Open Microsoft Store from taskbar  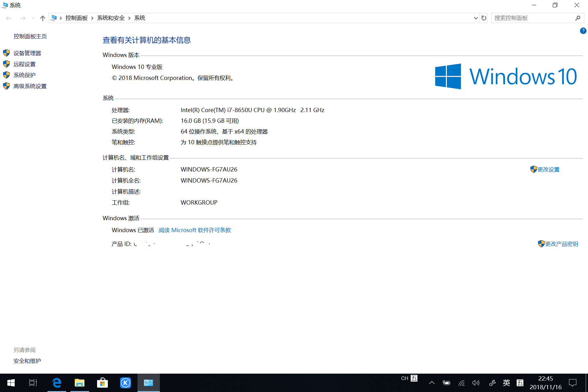(x=102, y=383)
